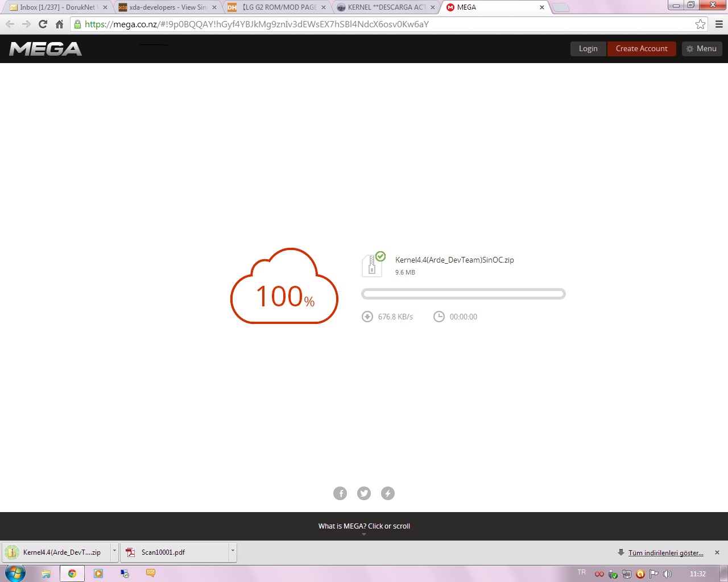Open downloaded Kernel4.4 zip in download bar
Viewport: 728px width, 582px height.
click(x=57, y=552)
